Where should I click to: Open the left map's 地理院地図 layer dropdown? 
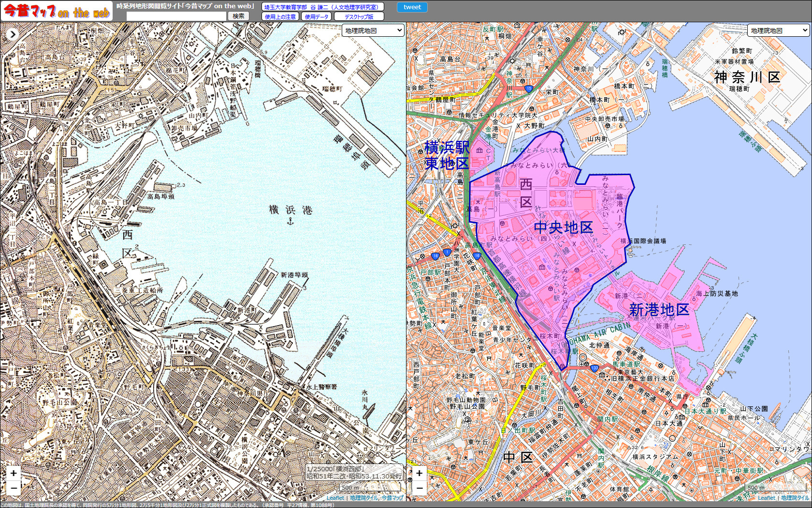pyautogui.click(x=373, y=30)
